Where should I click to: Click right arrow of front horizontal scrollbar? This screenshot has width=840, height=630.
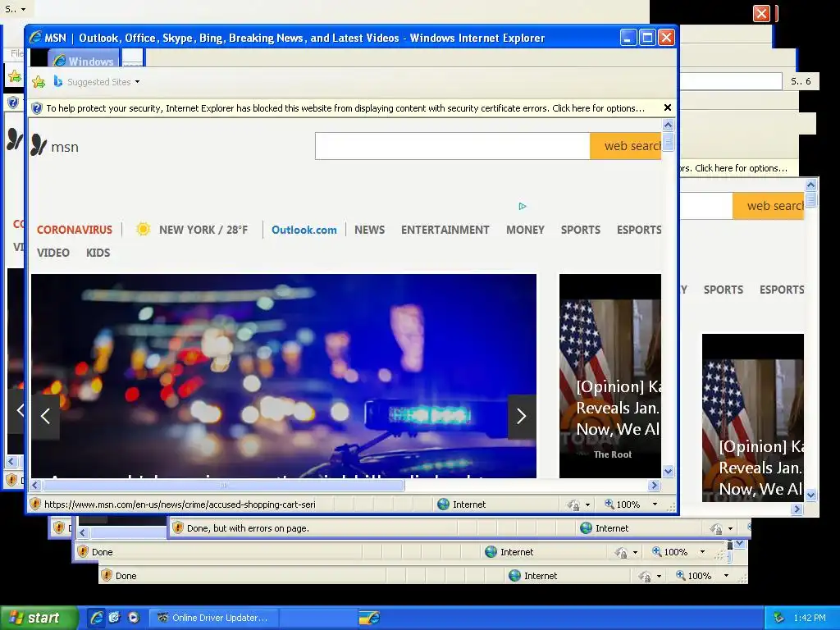coord(654,486)
